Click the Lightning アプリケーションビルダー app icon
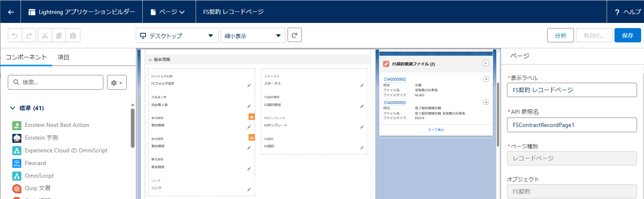644x199 pixels. tap(32, 12)
